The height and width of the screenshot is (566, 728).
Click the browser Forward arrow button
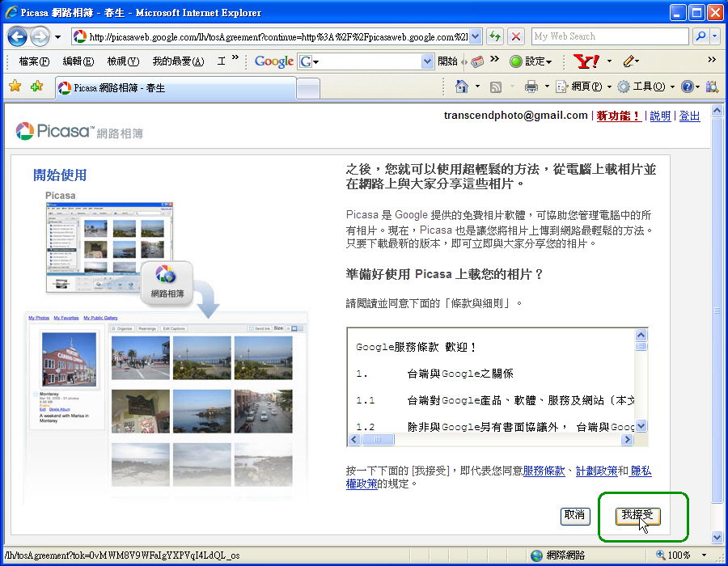coord(40,36)
